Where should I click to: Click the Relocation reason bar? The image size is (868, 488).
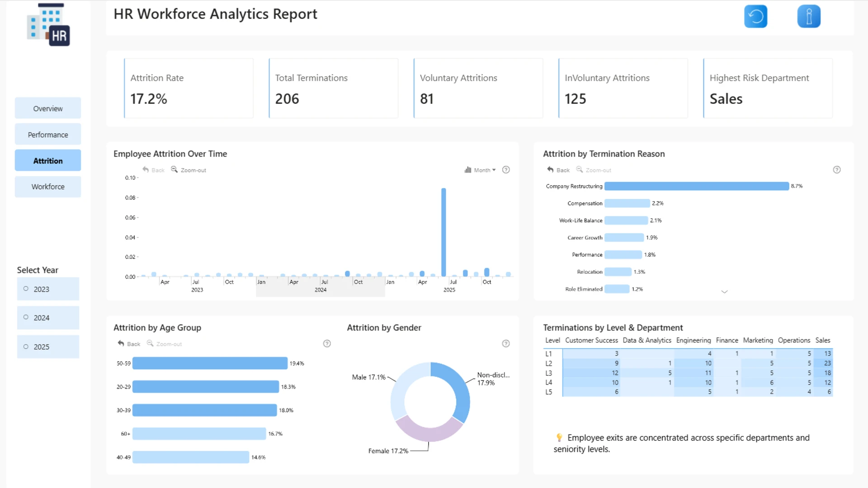click(x=618, y=272)
